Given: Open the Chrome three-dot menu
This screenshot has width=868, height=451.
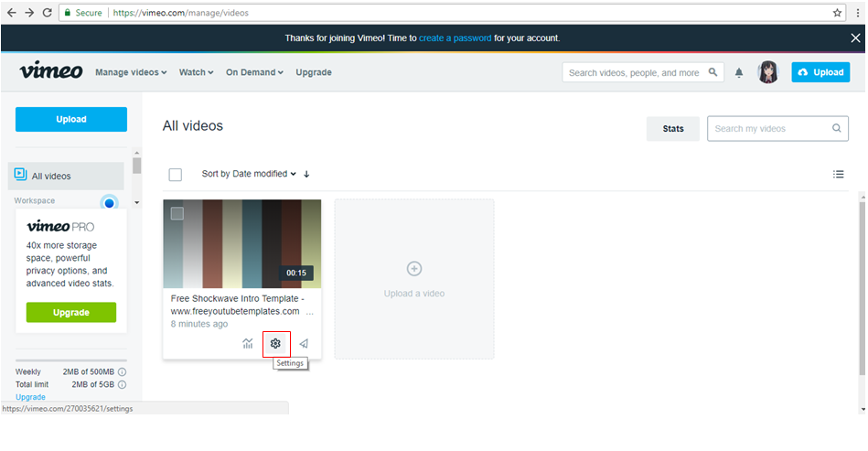Looking at the screenshot, I should [x=858, y=13].
